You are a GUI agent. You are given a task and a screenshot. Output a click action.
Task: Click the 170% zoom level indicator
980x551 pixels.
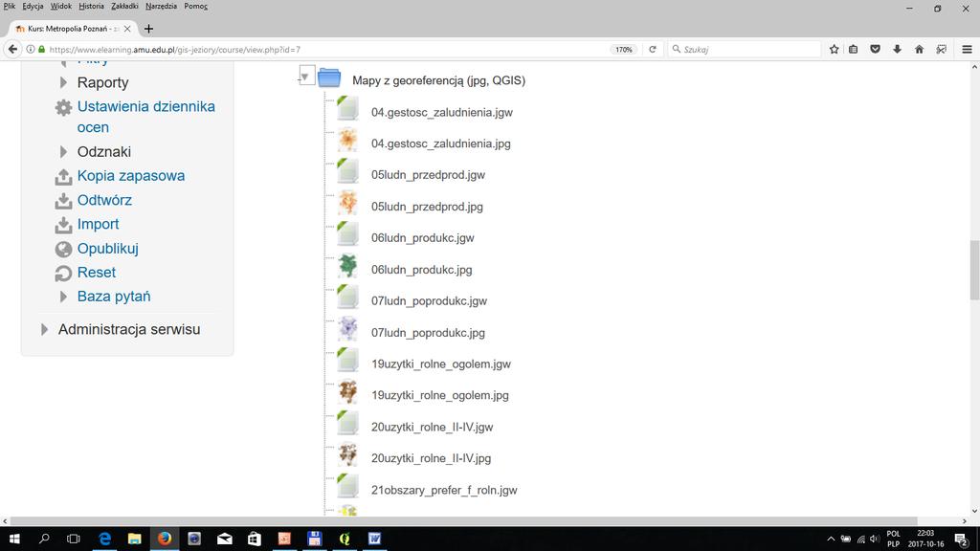pyautogui.click(x=624, y=50)
